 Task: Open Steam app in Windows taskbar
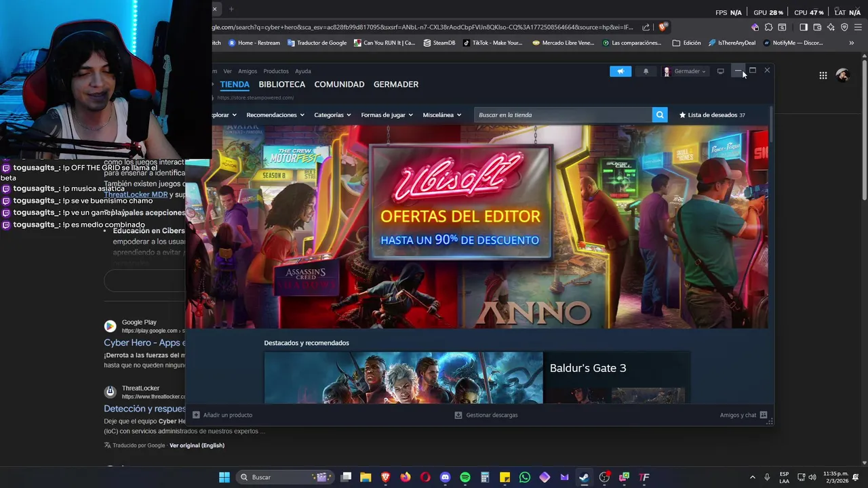584,477
